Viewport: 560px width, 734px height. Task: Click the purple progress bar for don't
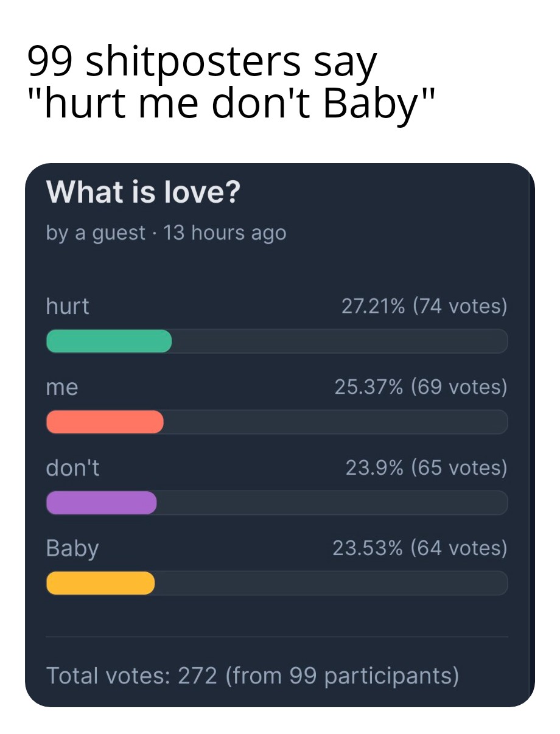click(x=102, y=503)
